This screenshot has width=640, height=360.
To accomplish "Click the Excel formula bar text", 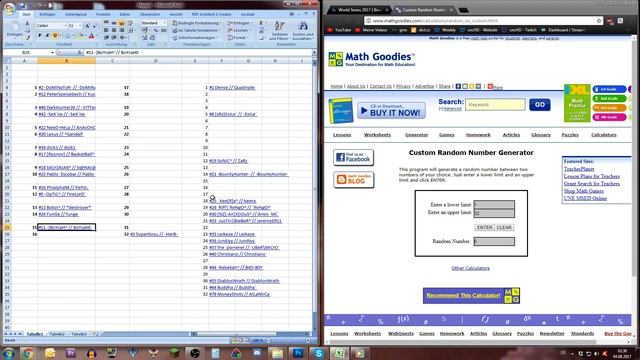I will (112, 53).
